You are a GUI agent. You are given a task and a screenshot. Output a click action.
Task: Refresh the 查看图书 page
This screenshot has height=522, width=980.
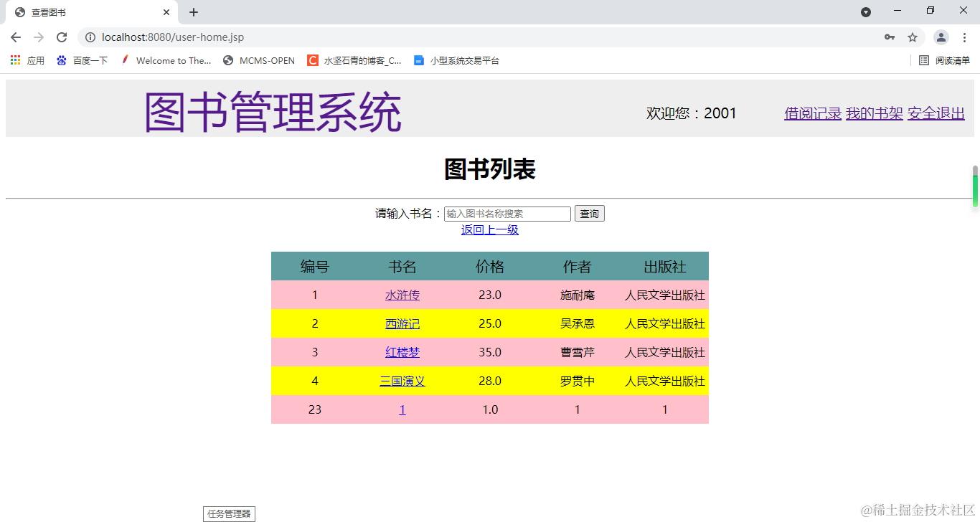point(62,37)
